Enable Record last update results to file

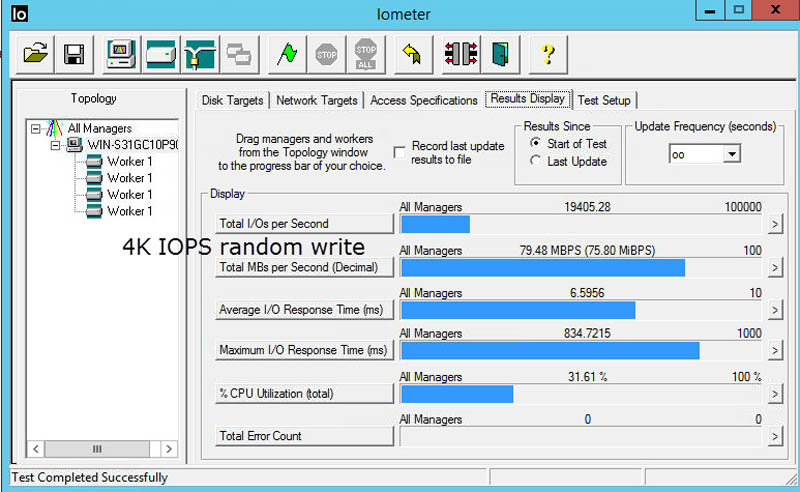399,152
